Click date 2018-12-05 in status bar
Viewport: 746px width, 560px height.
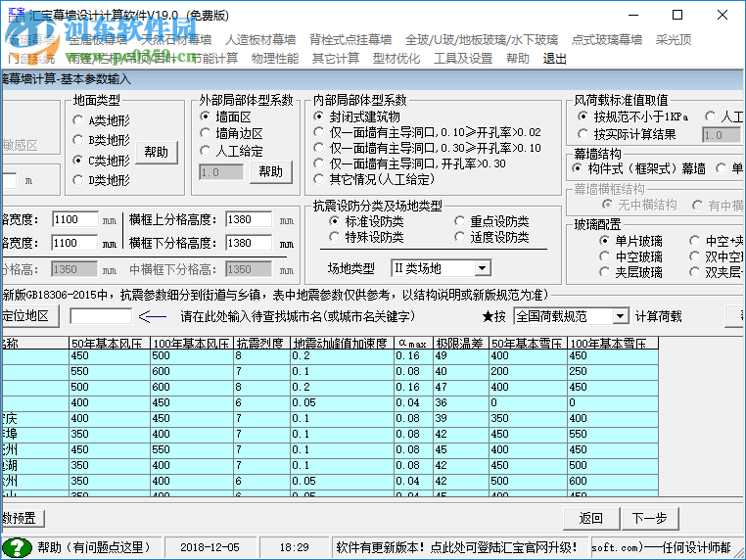point(210,547)
